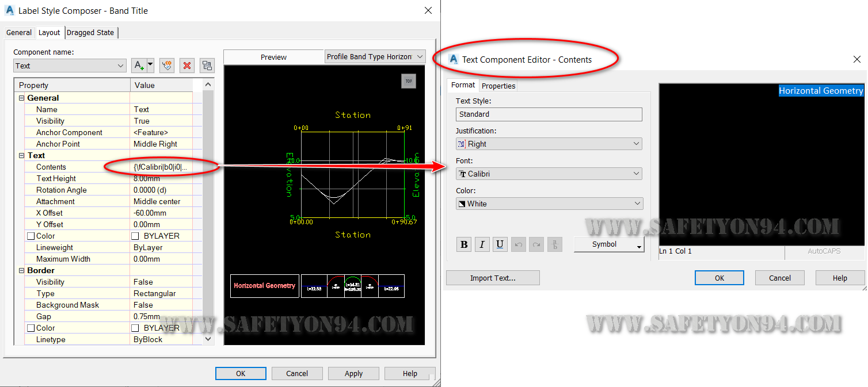Open the Color selector showing White
The height and width of the screenshot is (387, 868).
click(x=549, y=203)
